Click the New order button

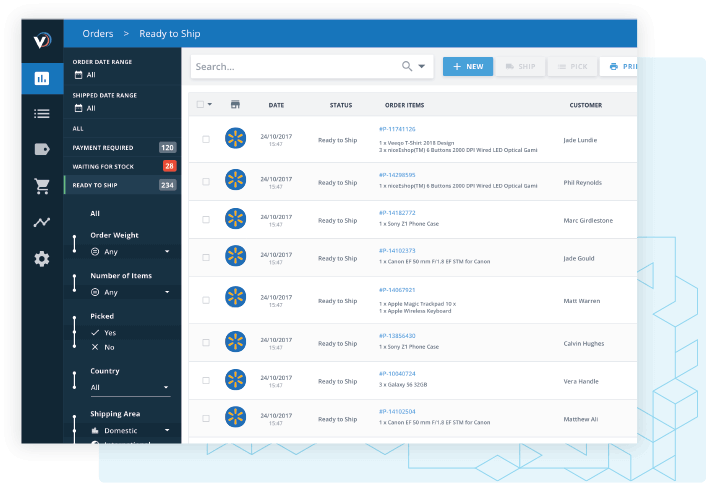(x=467, y=67)
